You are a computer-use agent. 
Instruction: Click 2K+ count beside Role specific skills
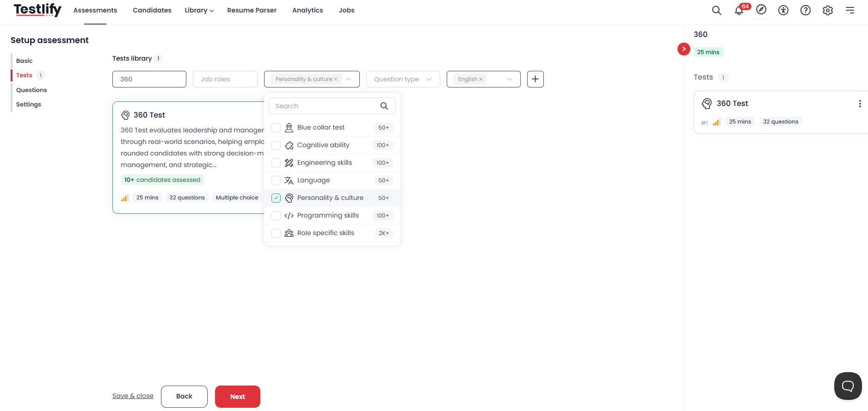point(384,233)
